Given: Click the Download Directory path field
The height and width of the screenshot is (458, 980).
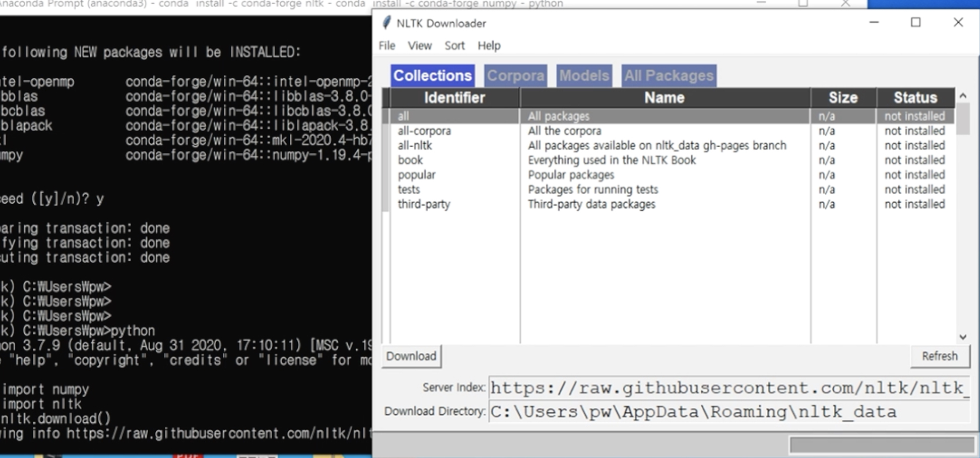Looking at the screenshot, I should pos(729,412).
